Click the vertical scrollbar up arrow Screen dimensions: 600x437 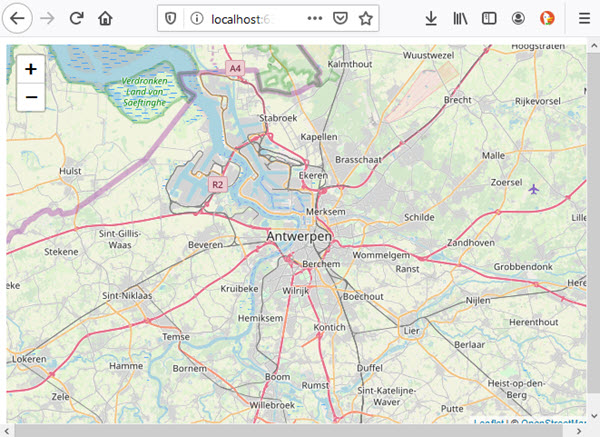(x=593, y=46)
